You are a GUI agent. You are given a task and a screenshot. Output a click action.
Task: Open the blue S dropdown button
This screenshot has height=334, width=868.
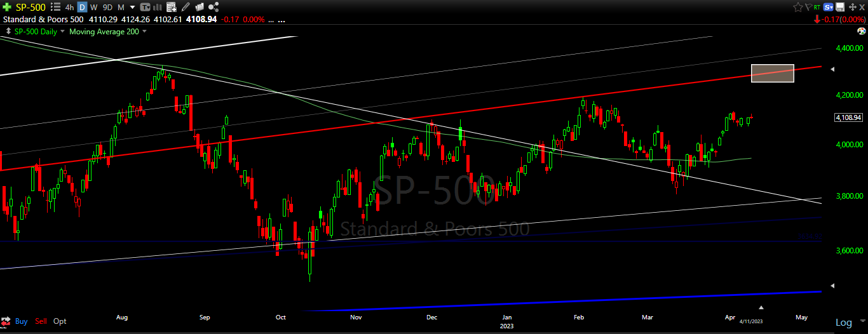pyautogui.click(x=828, y=7)
